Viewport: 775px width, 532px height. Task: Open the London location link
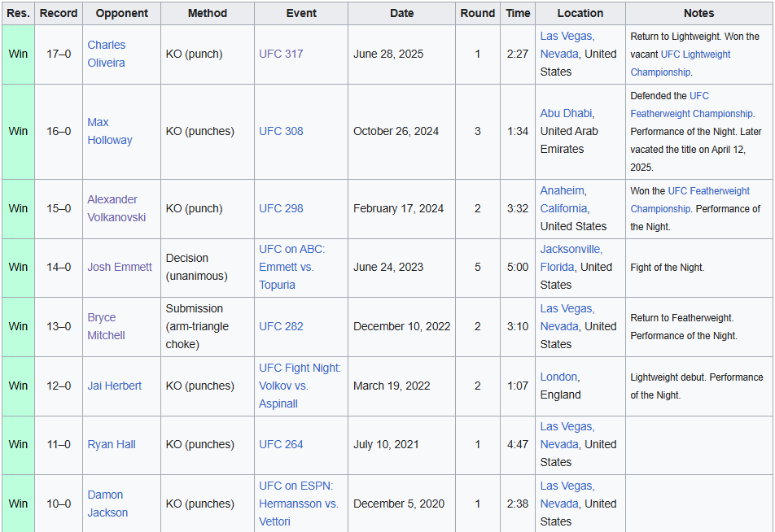coord(558,377)
